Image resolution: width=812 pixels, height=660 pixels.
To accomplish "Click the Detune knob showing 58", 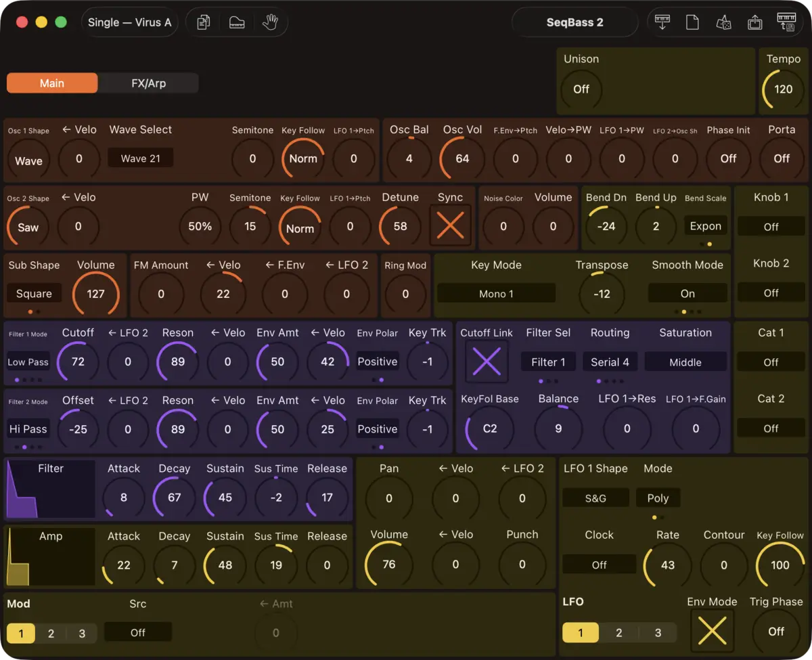I will coord(401,226).
